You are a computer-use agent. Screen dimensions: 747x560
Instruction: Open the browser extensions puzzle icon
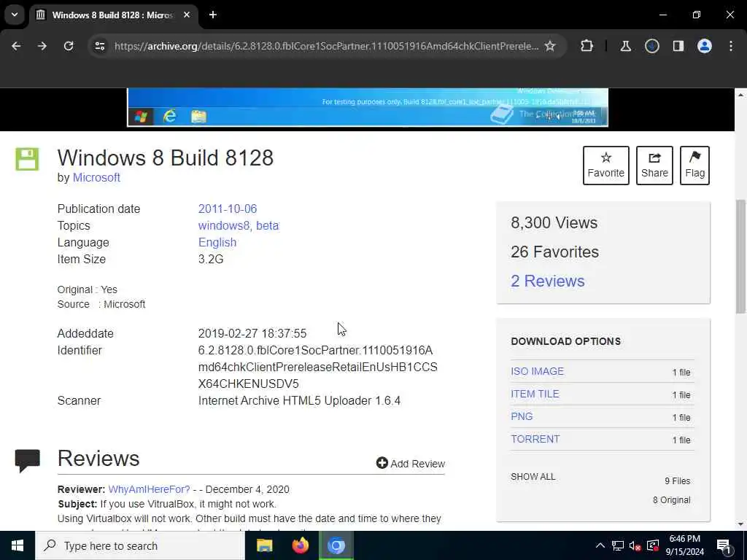coord(587,46)
